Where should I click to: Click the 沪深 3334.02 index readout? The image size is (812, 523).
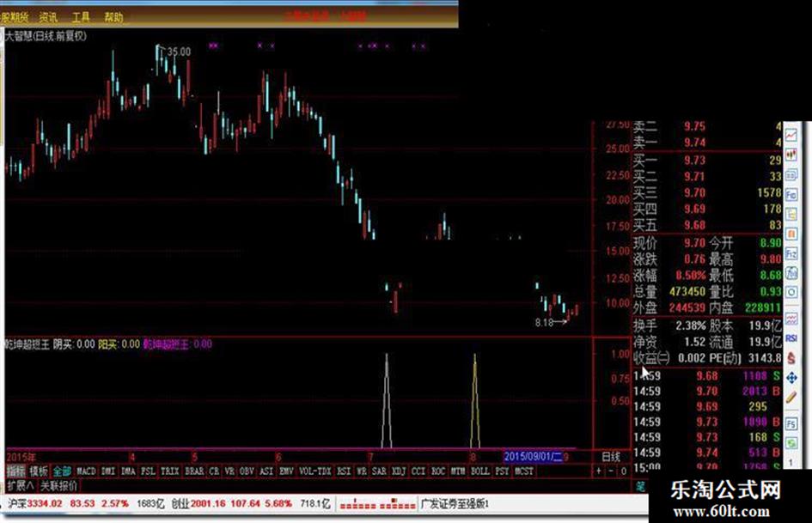(35, 504)
